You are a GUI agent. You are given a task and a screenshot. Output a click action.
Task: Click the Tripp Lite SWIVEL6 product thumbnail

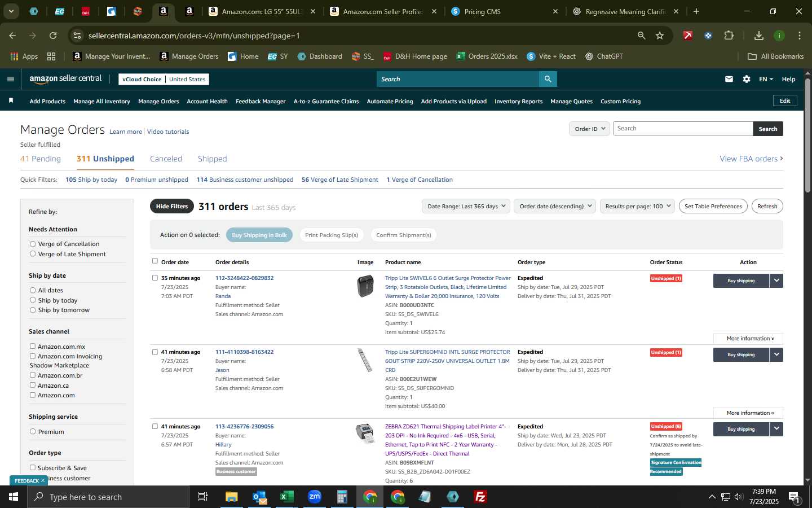pos(365,286)
